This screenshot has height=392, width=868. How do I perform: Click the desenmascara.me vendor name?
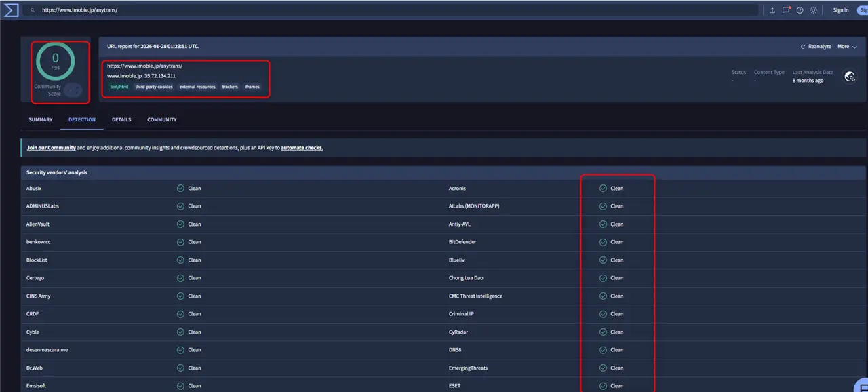coord(47,350)
